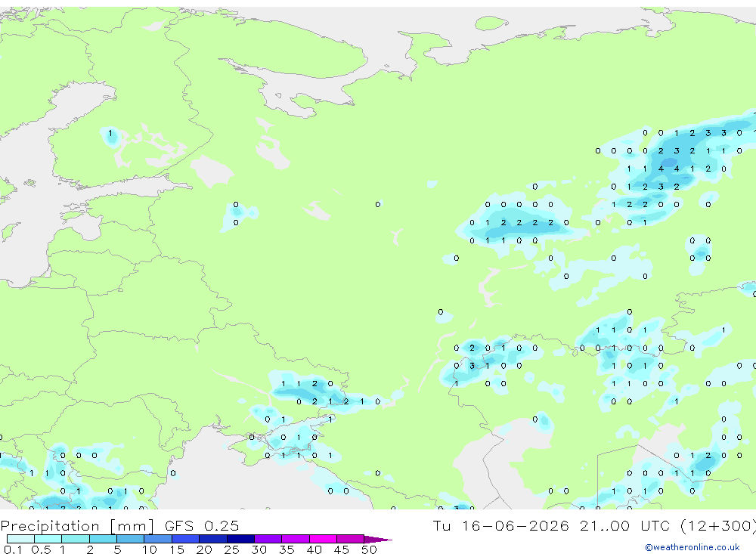Click the '(12+300)' forecast run label
The height and width of the screenshot is (554, 756).
pyautogui.click(x=718, y=526)
